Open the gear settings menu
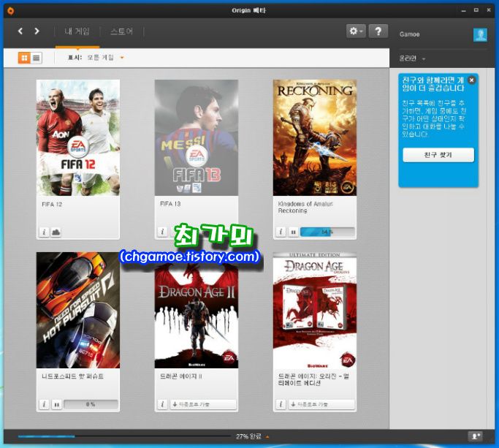This screenshot has width=499, height=448. point(356,31)
